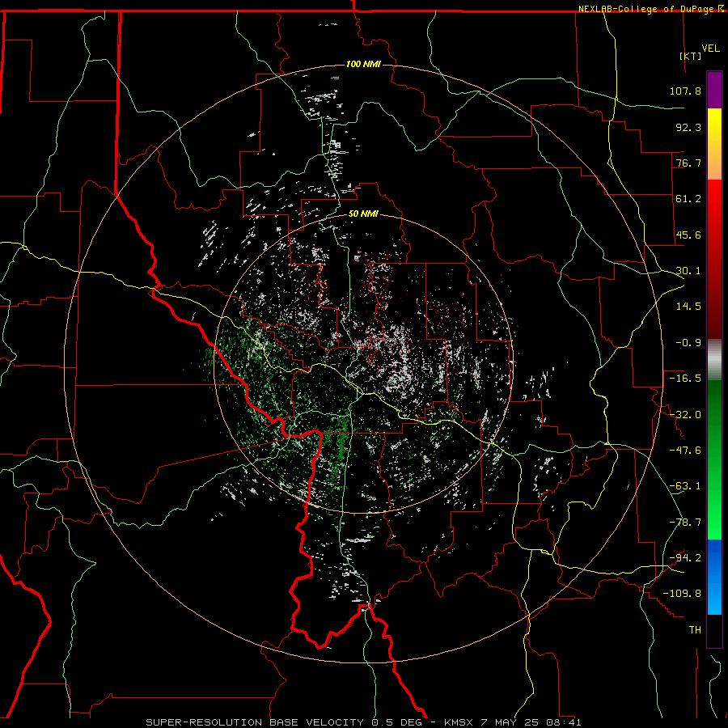Click the -16.5 velocity value

point(685,379)
